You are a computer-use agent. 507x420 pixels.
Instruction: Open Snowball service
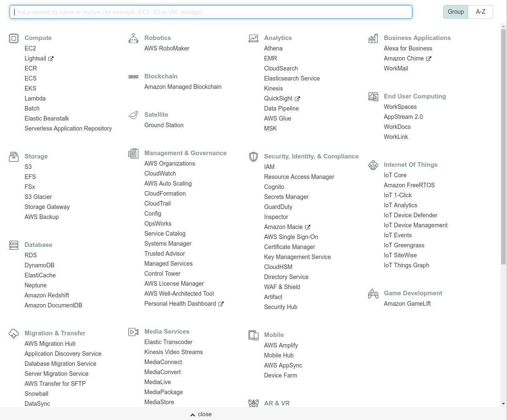coord(36,394)
